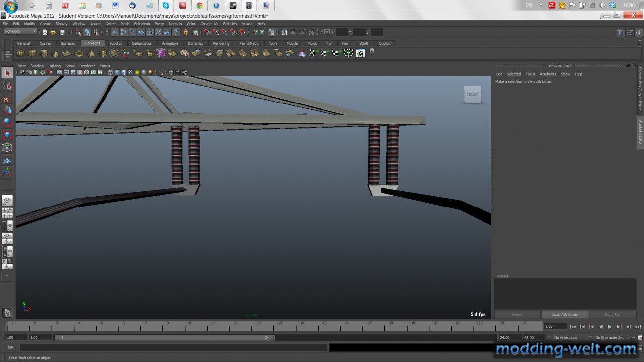The width and height of the screenshot is (644, 362).
Task: Create a polygon torus from shelf
Action: [x=79, y=53]
